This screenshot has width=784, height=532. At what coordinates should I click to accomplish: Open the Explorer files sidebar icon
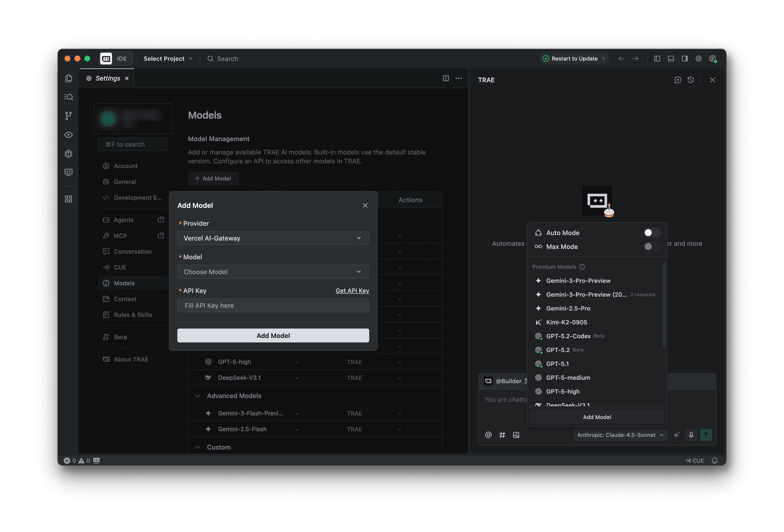69,78
